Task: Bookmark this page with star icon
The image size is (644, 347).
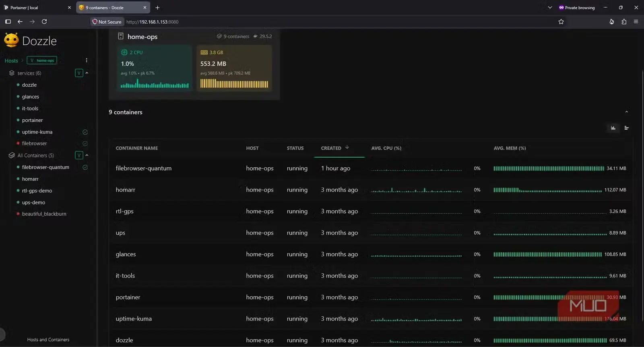Action: tap(561, 22)
